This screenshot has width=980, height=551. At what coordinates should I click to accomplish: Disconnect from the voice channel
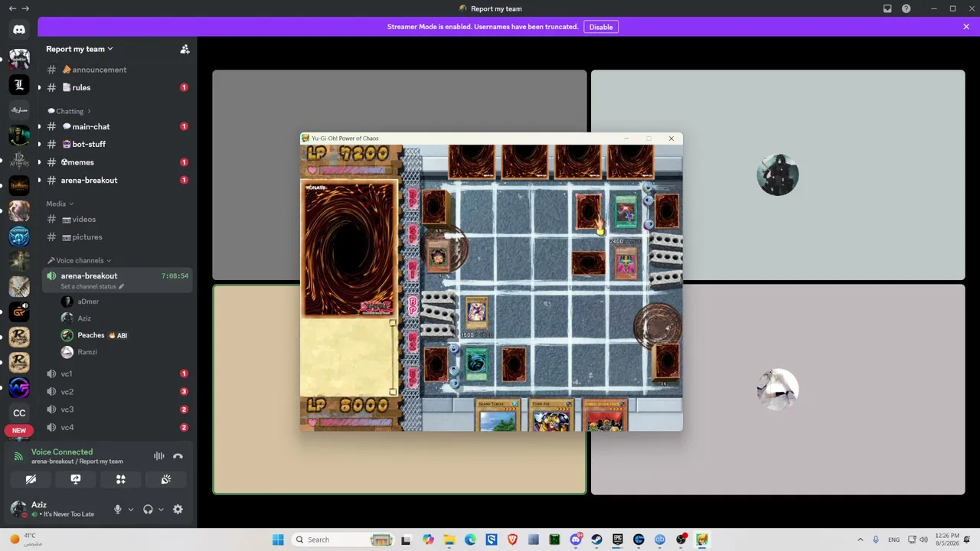(x=178, y=456)
